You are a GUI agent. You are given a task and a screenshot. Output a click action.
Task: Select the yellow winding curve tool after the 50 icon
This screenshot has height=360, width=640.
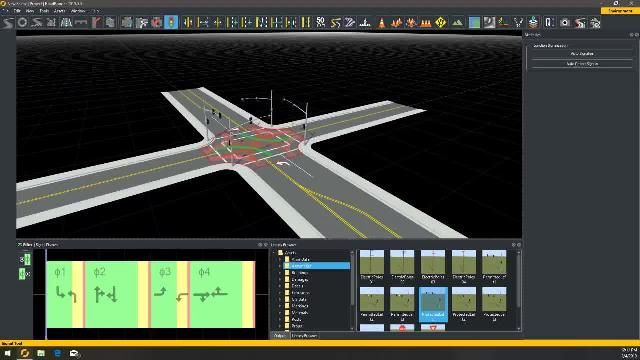pos(336,22)
